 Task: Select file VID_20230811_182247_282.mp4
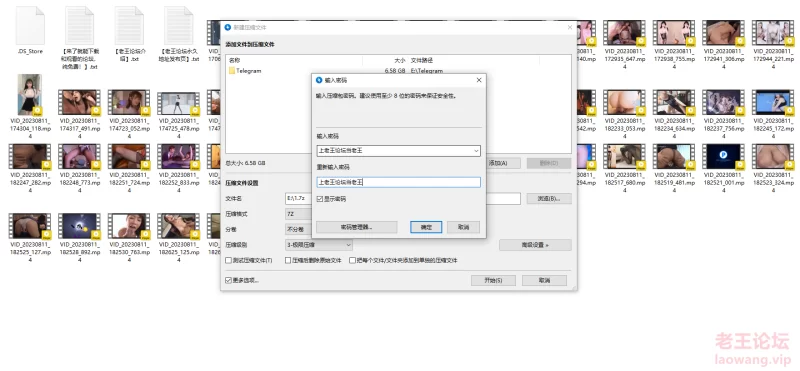(30, 157)
